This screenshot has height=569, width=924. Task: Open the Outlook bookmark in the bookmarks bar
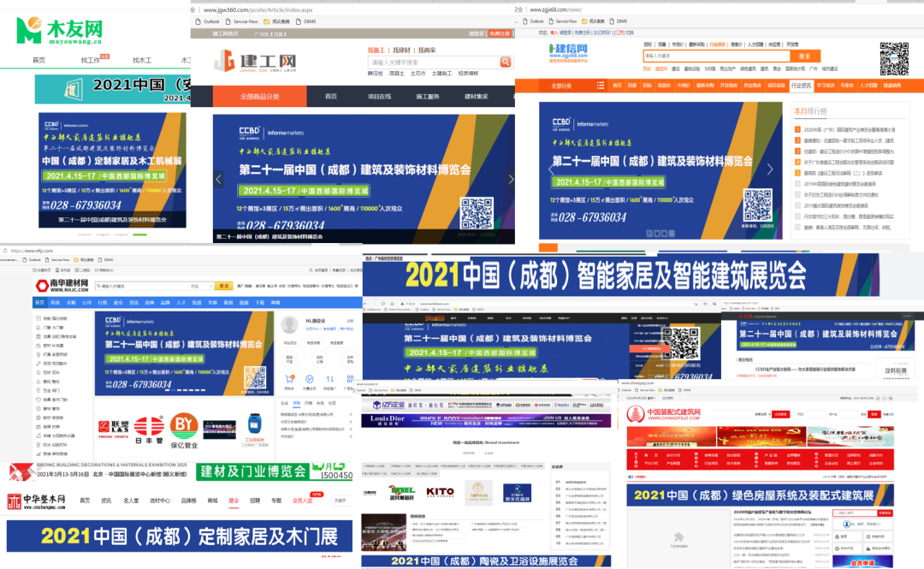pos(210,21)
